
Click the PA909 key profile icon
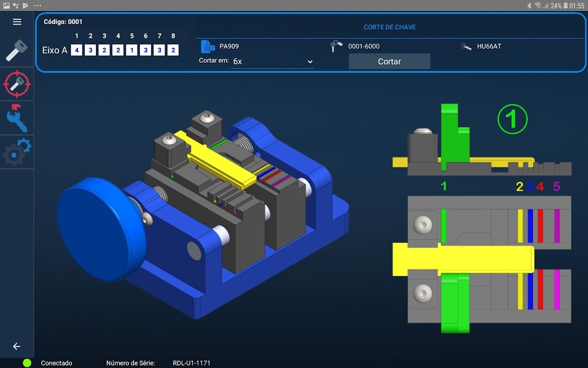208,46
